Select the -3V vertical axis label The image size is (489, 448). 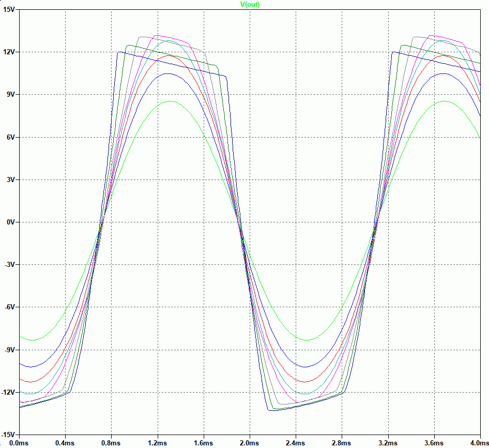point(10,264)
